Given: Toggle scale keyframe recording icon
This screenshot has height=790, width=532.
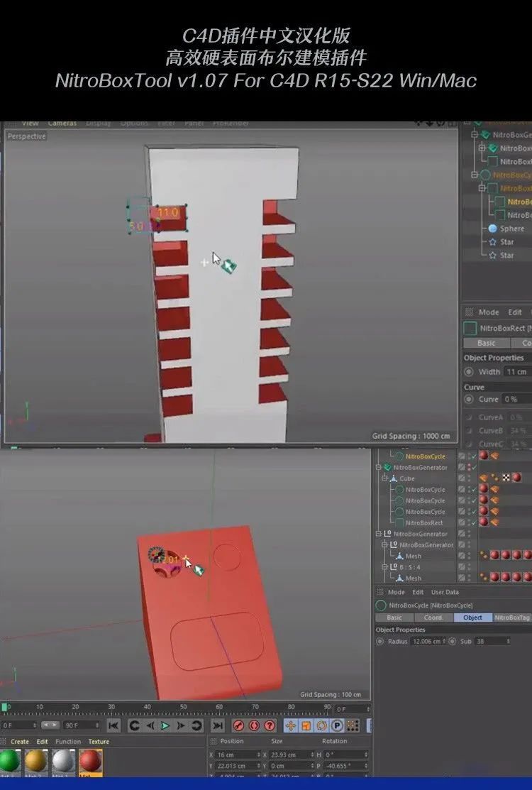Looking at the screenshot, I should pos(306,725).
